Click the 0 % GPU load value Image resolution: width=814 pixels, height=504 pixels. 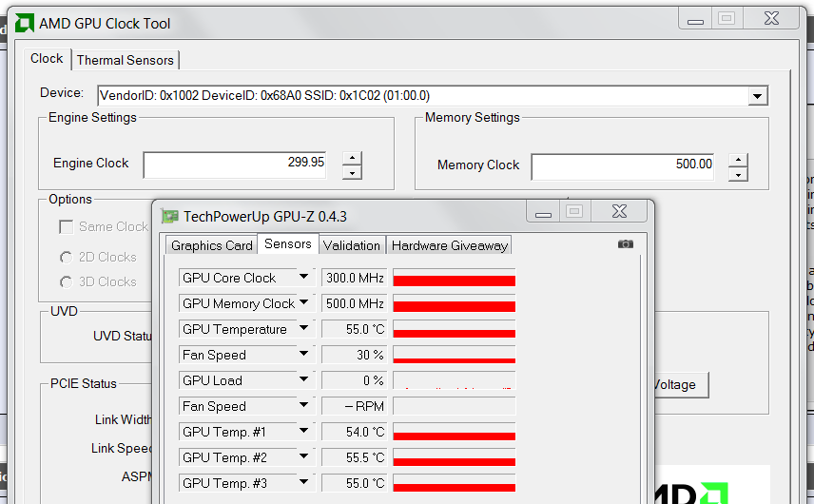[x=355, y=380]
